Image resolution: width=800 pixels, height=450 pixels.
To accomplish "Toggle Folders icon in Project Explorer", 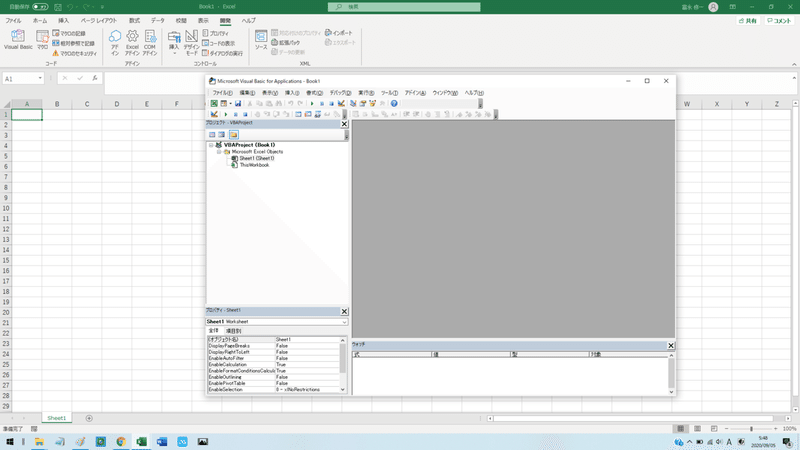I will point(234,135).
